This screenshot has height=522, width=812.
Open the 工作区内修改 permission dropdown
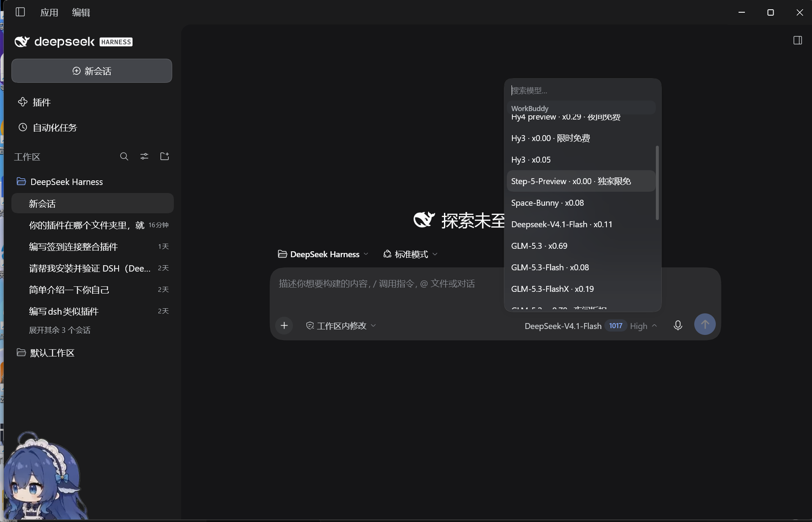coord(341,326)
